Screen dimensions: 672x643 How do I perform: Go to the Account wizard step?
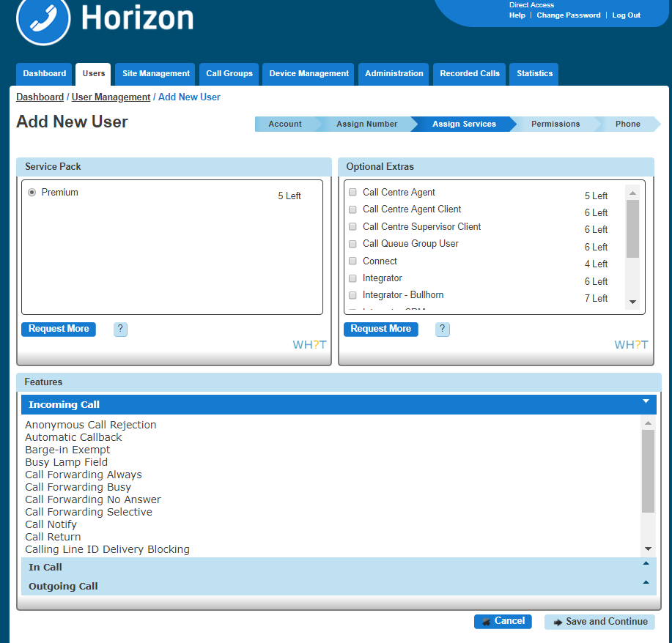point(285,124)
